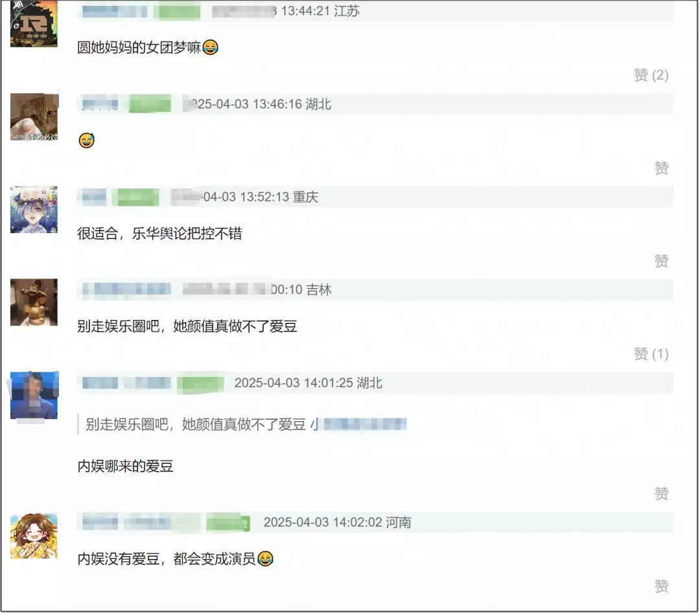This screenshot has height=614, width=700.
Task: Open the cartoon smiling girl avatar
Action: [34, 536]
